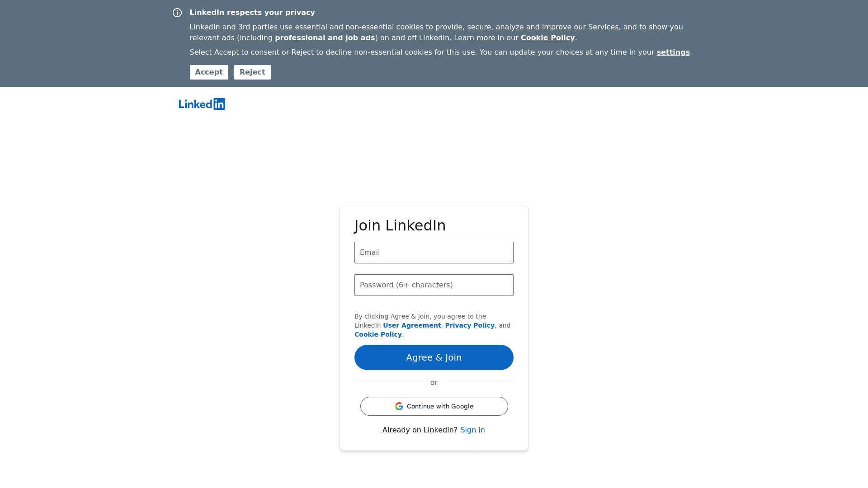Image resolution: width=868 pixels, height=488 pixels.
Task: Continue with Google
Action: point(434,406)
